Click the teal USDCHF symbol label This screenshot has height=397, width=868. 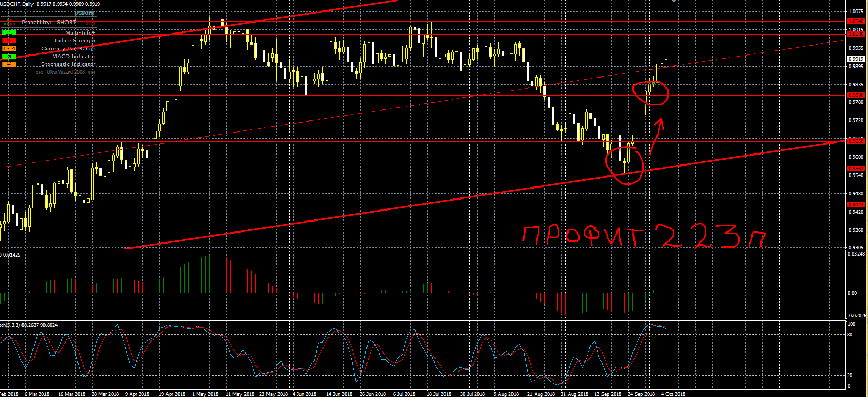[x=85, y=13]
